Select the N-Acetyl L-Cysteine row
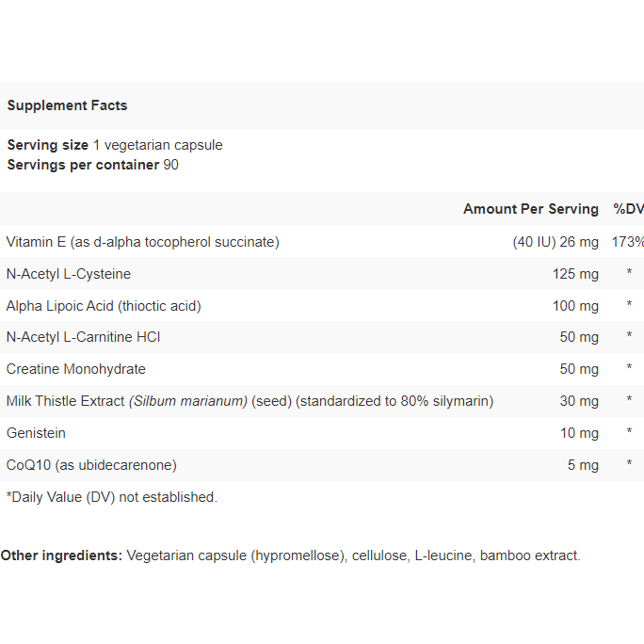644x644 pixels. [x=322, y=274]
